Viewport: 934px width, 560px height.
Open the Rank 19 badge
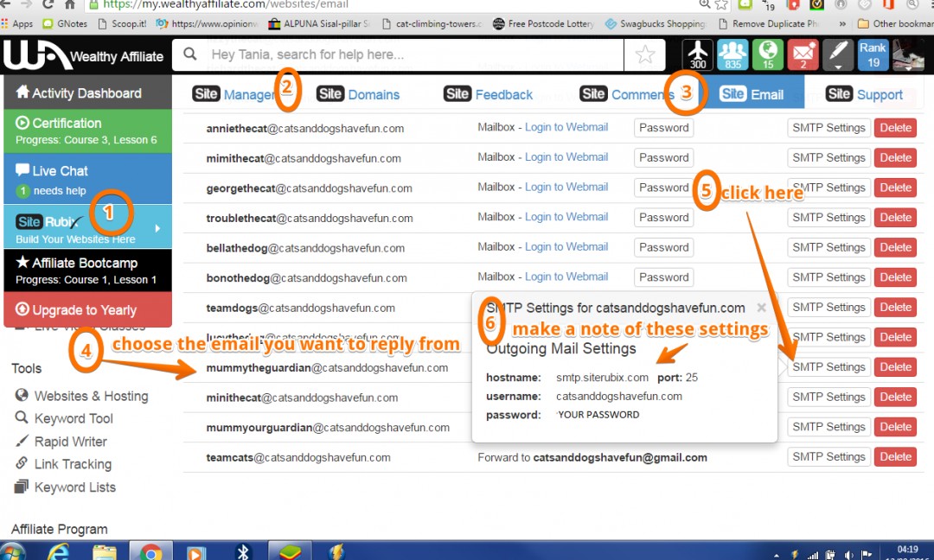[873, 54]
